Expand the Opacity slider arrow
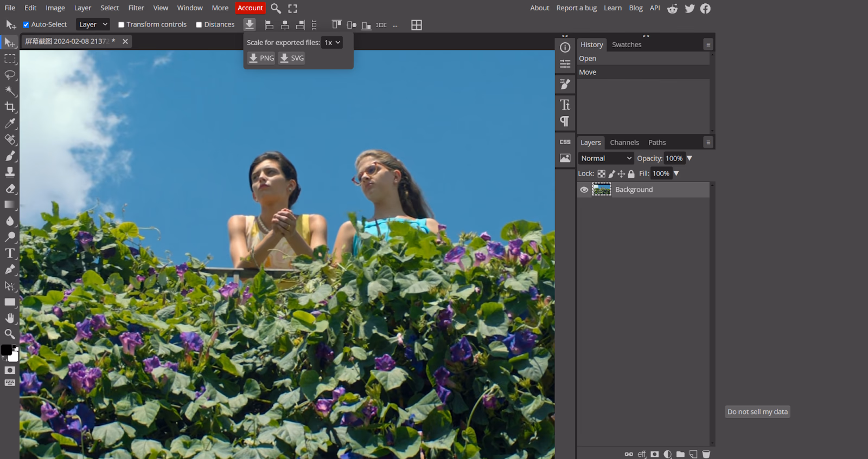This screenshot has width=868, height=459. [x=690, y=158]
